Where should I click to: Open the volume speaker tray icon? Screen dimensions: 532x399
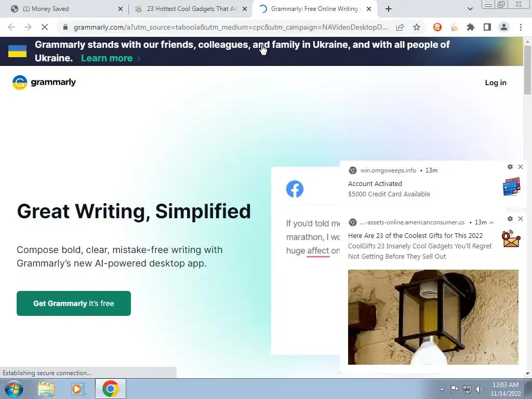point(480,389)
